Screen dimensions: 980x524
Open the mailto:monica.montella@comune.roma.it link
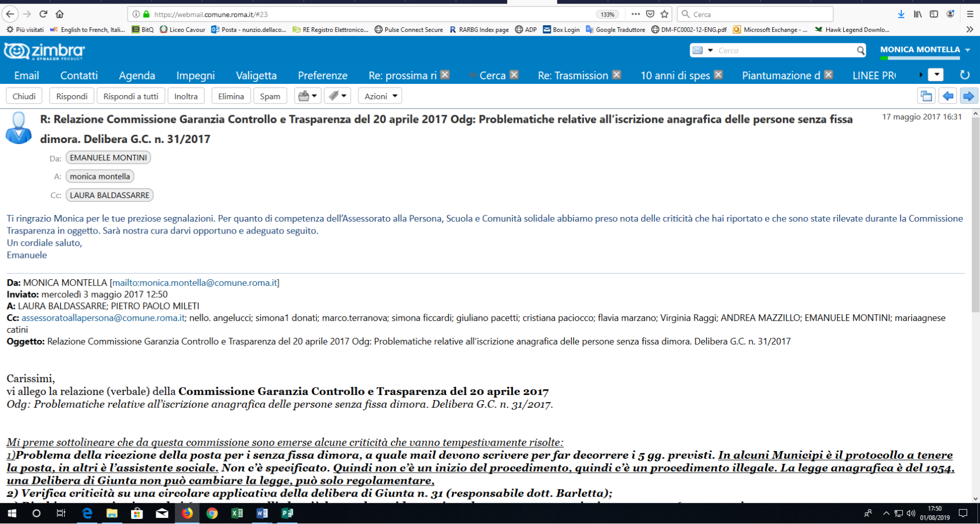click(195, 283)
